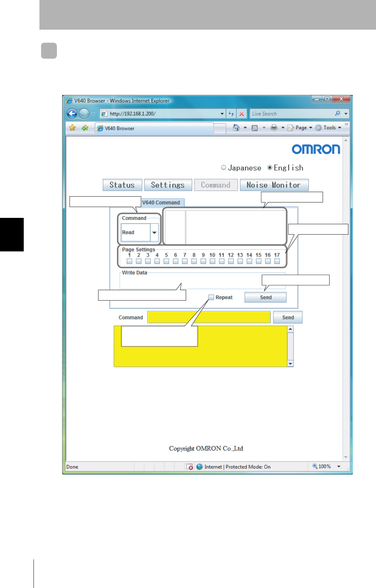Open the recent pages dropdown arrow
The width and height of the screenshot is (376, 588).
[93, 114]
